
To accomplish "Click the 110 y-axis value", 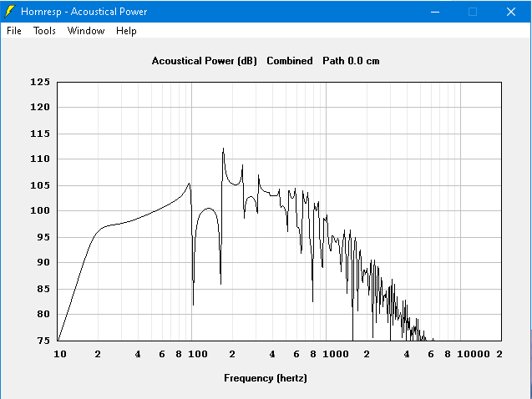I will pos(40,159).
